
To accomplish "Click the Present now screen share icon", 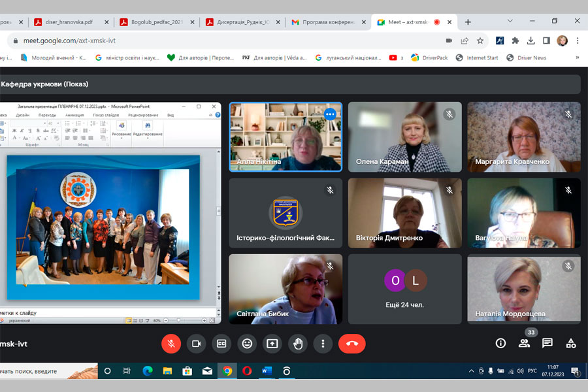I will click(272, 343).
